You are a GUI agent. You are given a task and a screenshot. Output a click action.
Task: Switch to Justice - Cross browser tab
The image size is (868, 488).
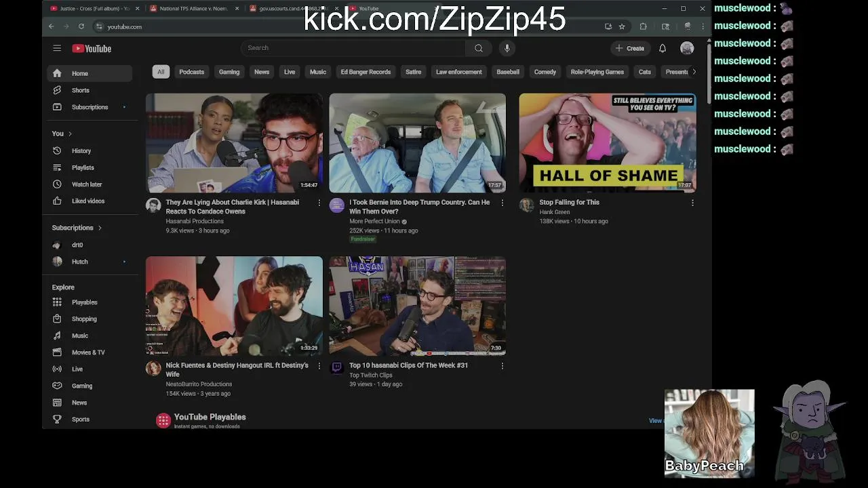(94, 8)
